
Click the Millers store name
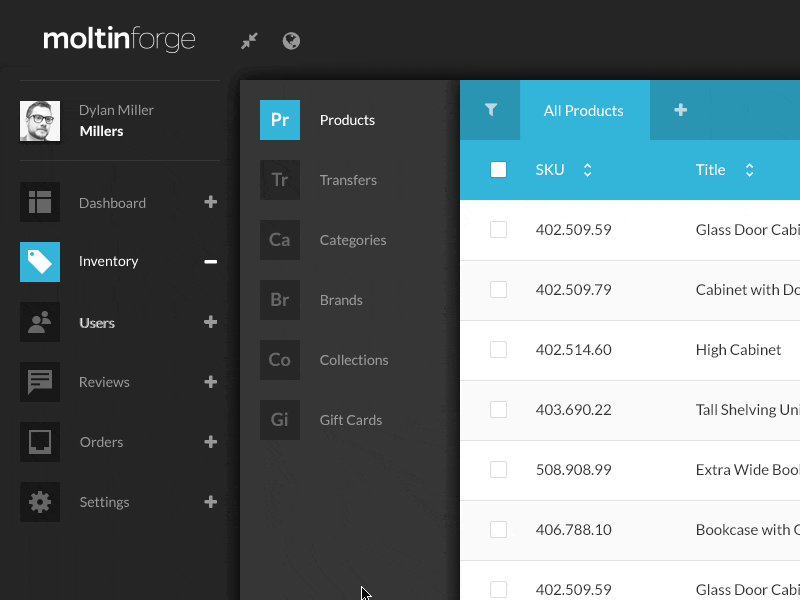pos(102,131)
